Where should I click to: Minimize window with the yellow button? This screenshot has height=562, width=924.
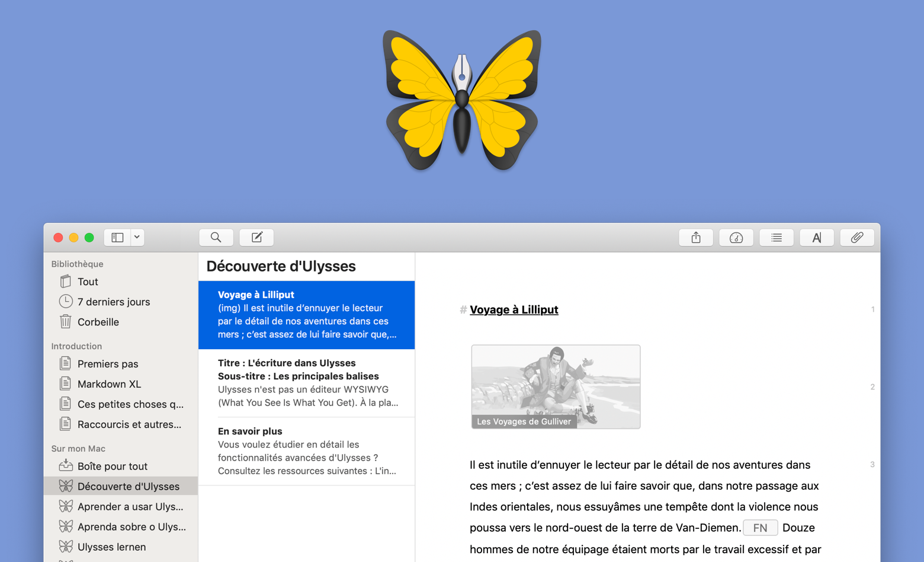point(73,238)
